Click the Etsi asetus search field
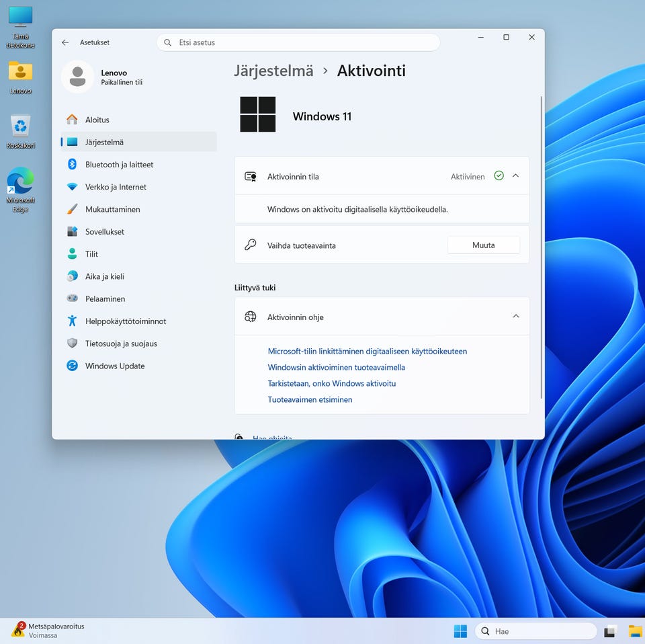 (x=298, y=42)
